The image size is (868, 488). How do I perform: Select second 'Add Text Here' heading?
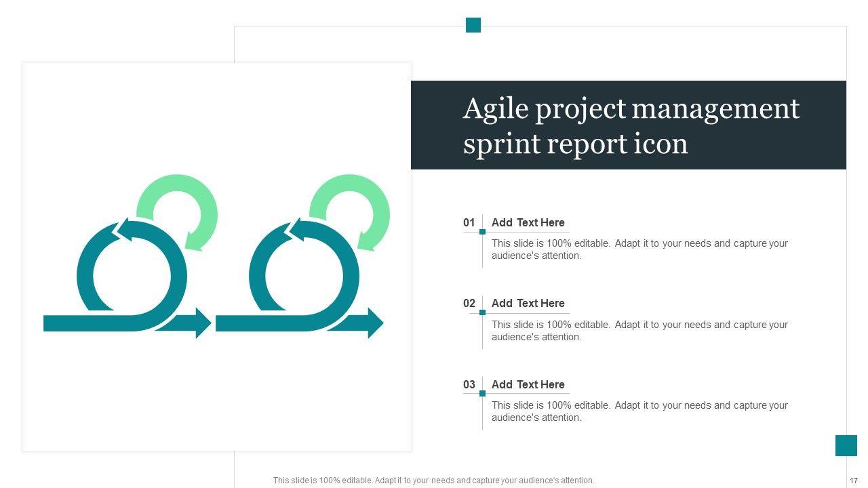point(528,303)
